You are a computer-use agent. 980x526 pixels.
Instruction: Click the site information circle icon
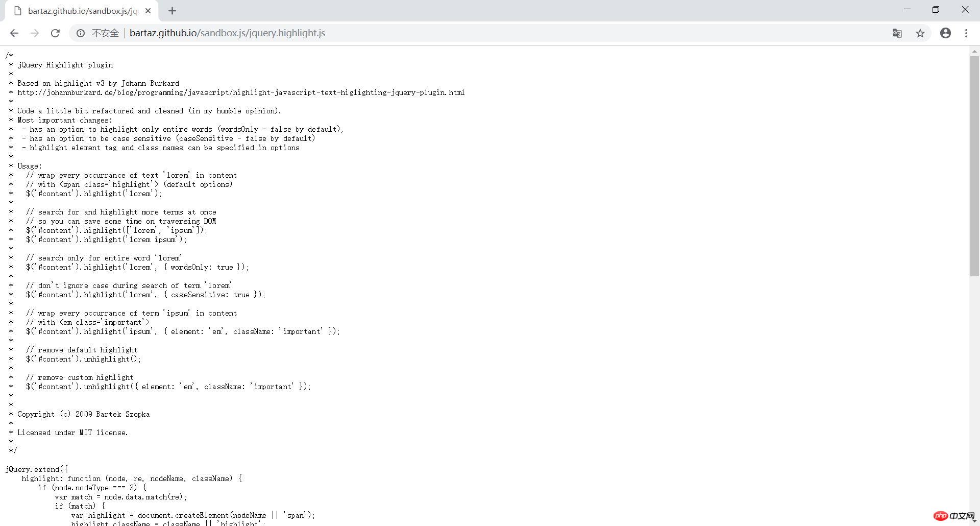[81, 33]
